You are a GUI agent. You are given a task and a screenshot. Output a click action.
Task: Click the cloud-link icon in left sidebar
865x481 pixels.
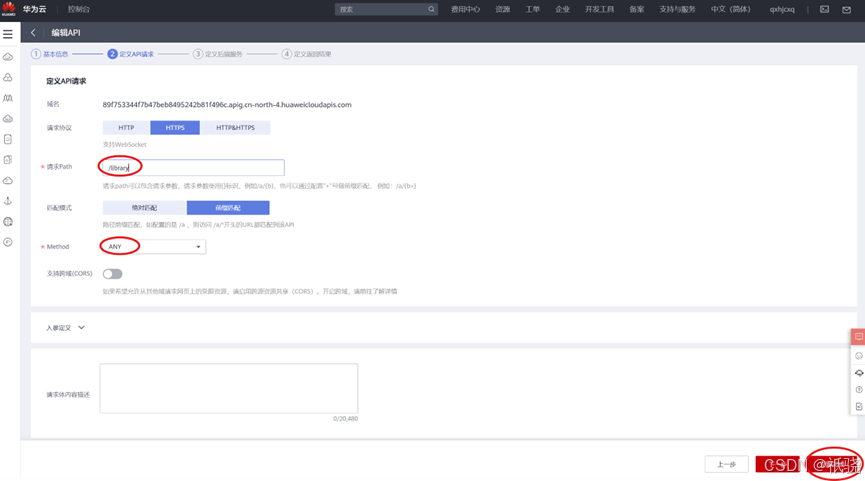(8, 180)
